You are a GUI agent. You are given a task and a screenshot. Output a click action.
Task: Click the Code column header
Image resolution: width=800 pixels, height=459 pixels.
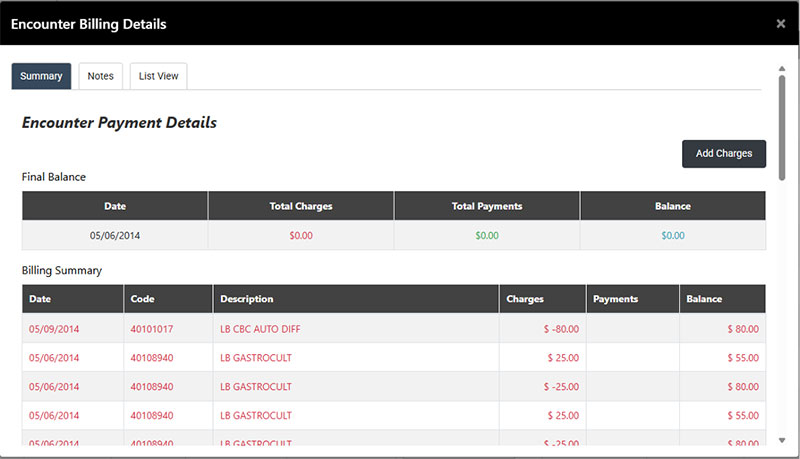pos(142,299)
